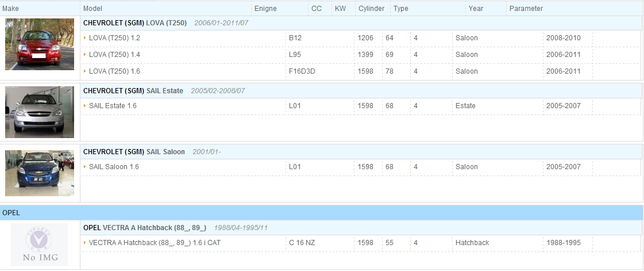Click orange arrow beside LOVA (T250) 1.6
Viewport: 644px width, 271px height.
(x=84, y=71)
